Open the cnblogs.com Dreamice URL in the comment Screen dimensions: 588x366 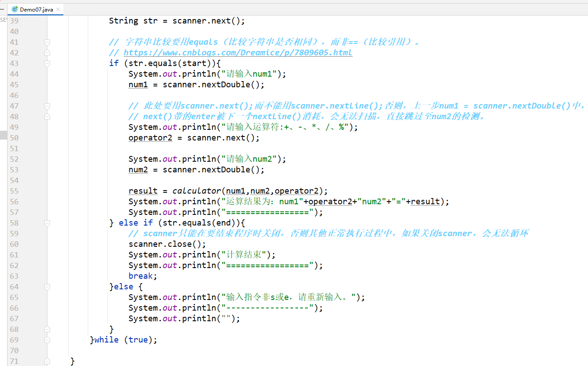point(238,53)
